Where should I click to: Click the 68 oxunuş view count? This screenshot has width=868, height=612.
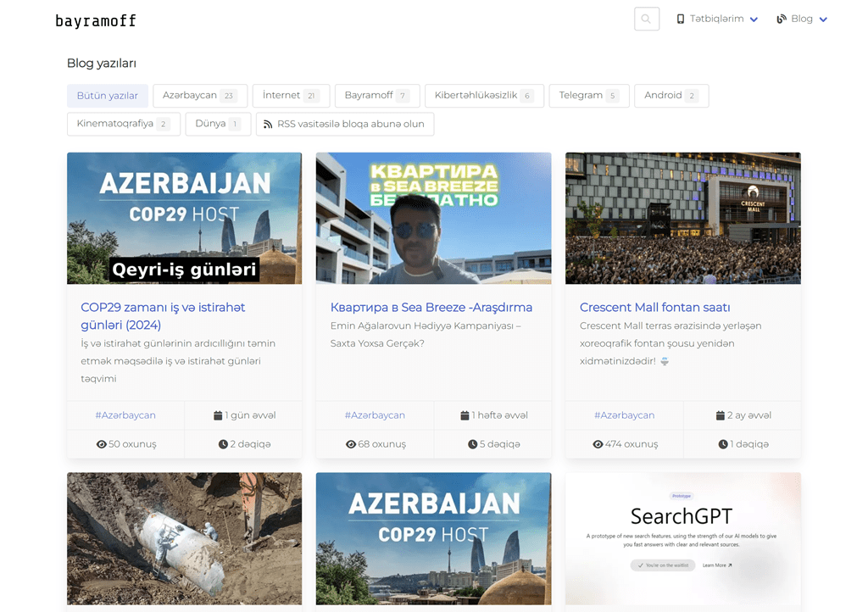pyautogui.click(x=382, y=444)
